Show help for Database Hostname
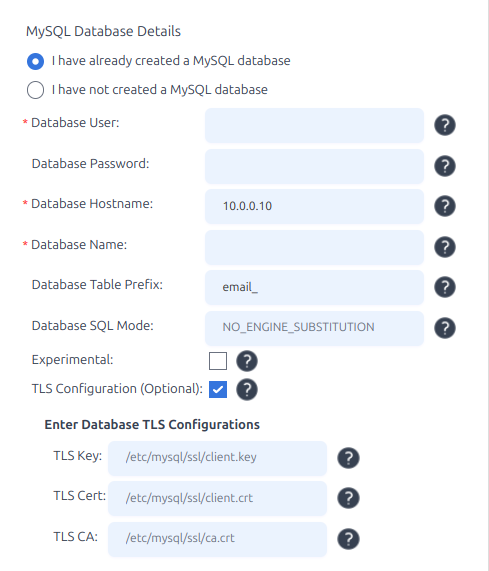 [x=445, y=206]
